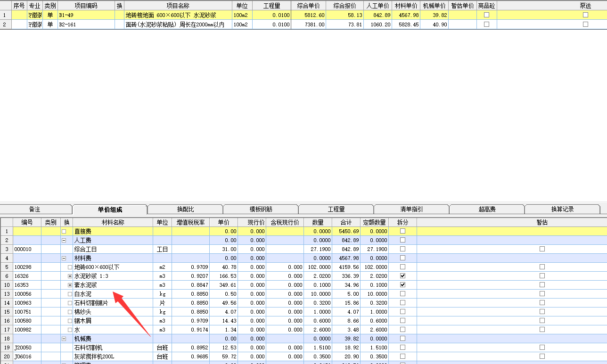The height and width of the screenshot is (364, 607).
Task: Switch to the 超高费 tab
Action: point(487,209)
